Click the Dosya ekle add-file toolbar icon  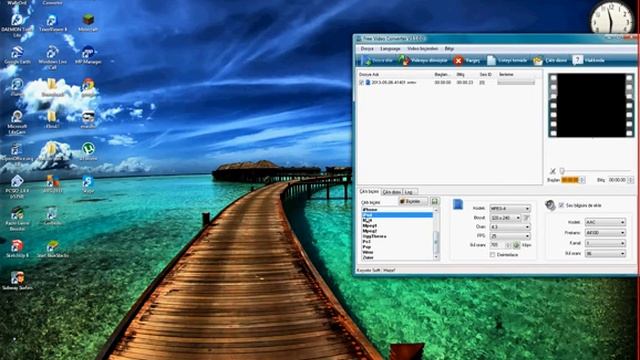click(x=366, y=61)
